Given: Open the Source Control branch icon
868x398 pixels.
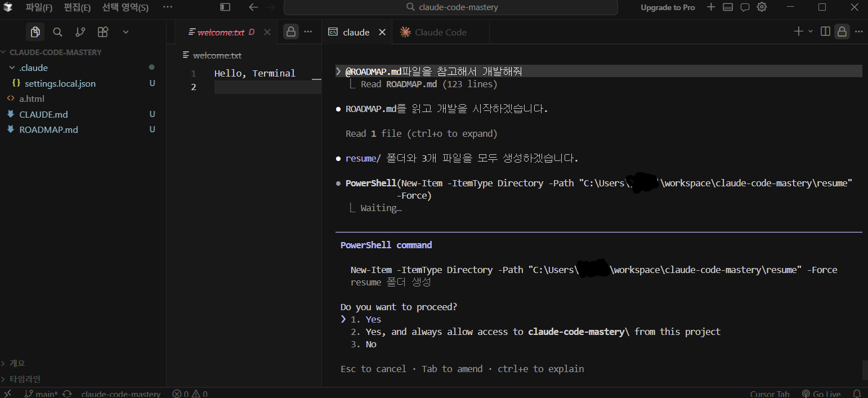Looking at the screenshot, I should (x=80, y=32).
